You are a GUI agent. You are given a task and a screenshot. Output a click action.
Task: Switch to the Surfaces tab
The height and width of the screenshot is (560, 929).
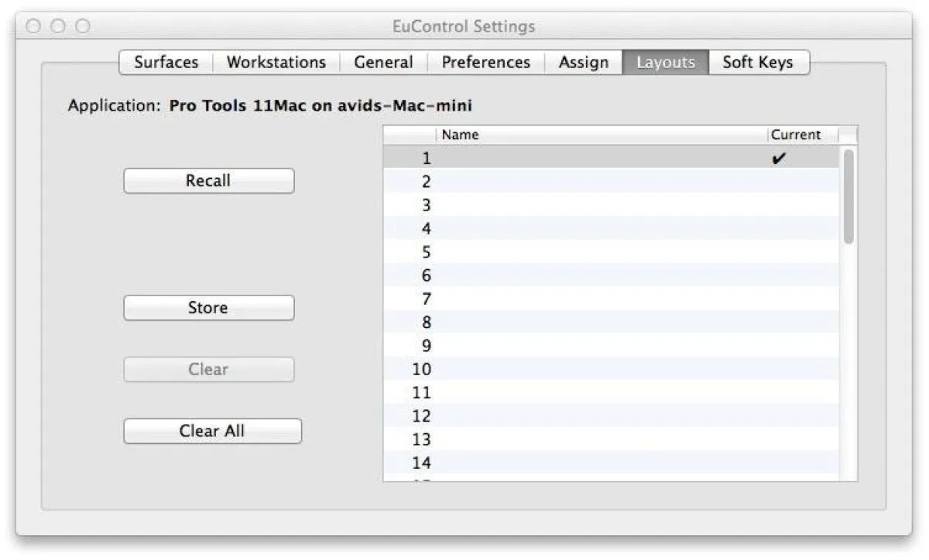coord(166,63)
